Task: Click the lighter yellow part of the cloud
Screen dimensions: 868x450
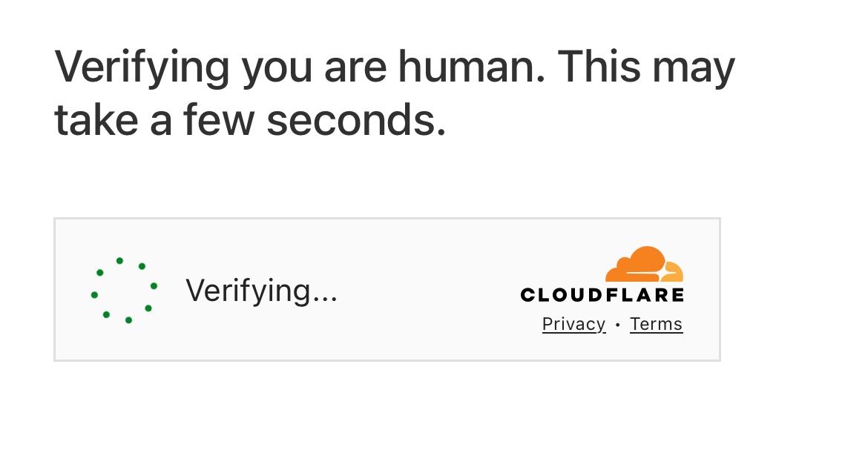Action: (674, 273)
